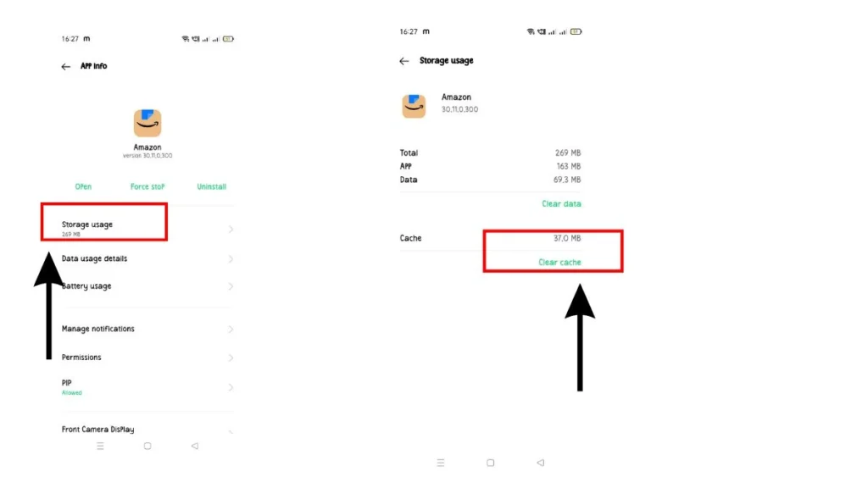Image resolution: width=868 pixels, height=488 pixels.
Task: Force stop the Amazon app
Action: click(x=147, y=186)
